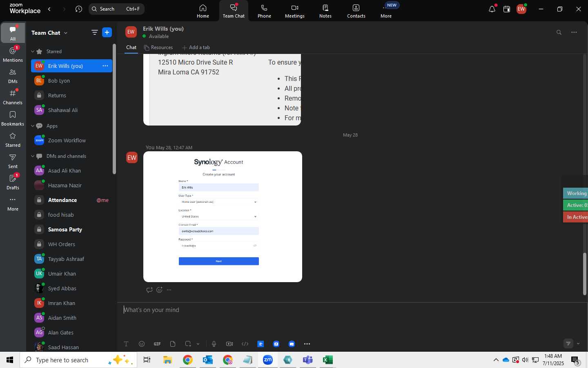Open More in the left sidebar

click(13, 203)
